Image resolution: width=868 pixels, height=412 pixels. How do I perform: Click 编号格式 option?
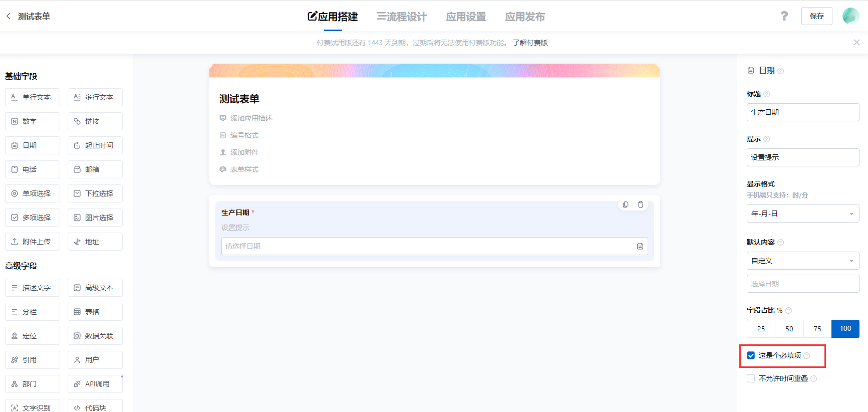point(244,135)
